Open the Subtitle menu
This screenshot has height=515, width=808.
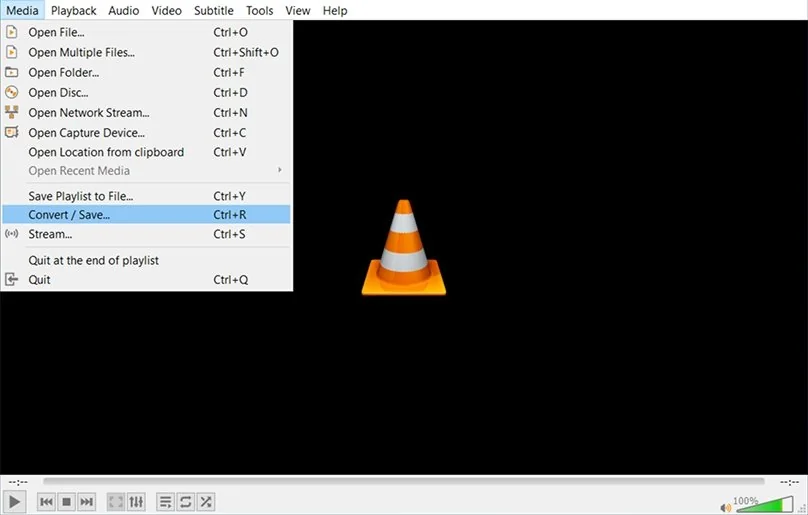213,10
